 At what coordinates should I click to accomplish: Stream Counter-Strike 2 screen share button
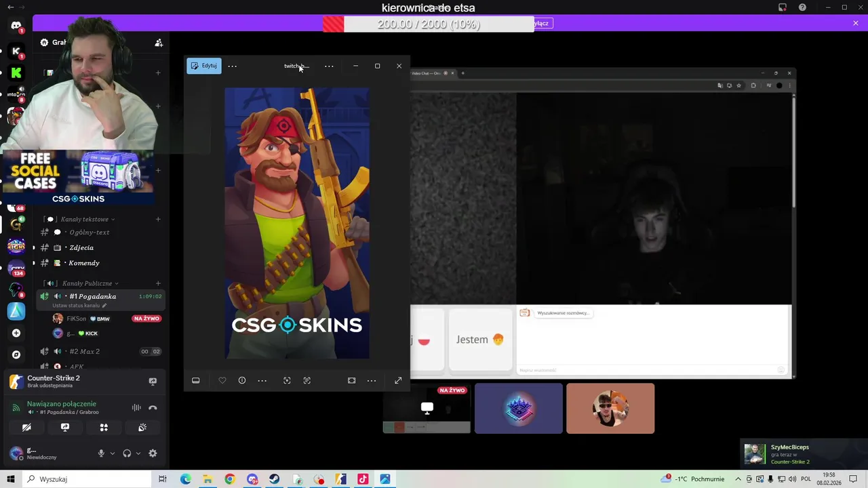click(x=153, y=382)
